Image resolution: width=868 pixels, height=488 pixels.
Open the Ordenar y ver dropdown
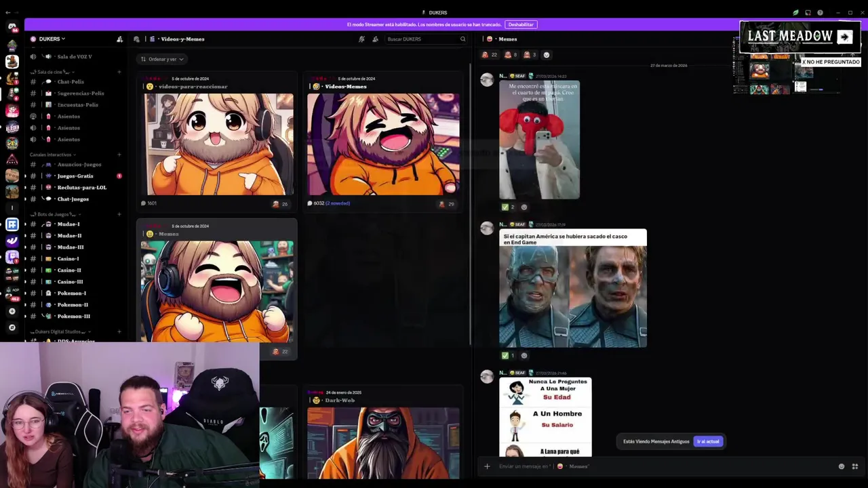(162, 59)
